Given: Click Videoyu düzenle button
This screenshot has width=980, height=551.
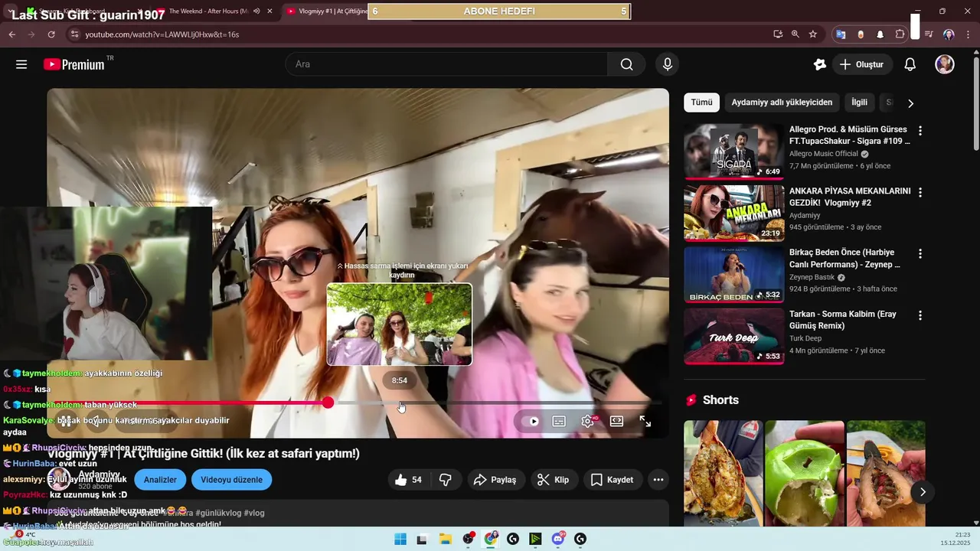Looking at the screenshot, I should pyautogui.click(x=231, y=480).
